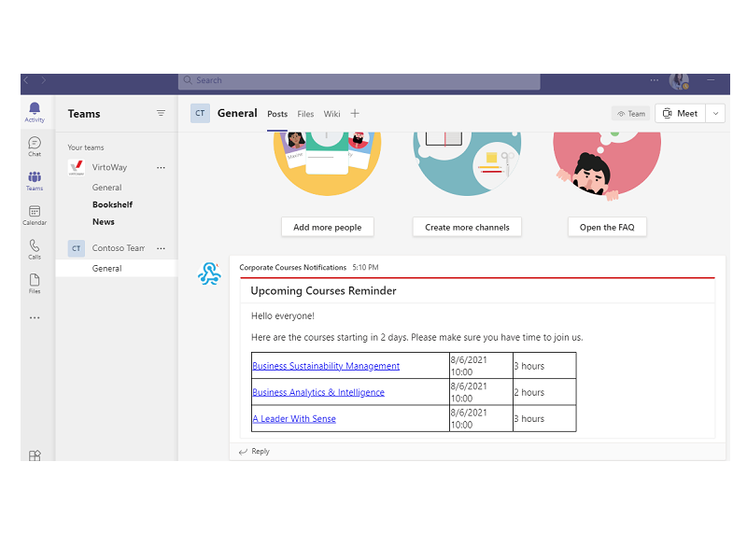The image size is (747, 560).
Task: Open more options for VirtoWay team
Action: (161, 167)
